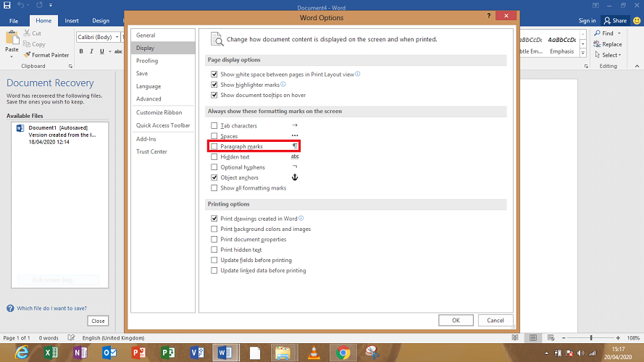
Task: Enable Spaces formatting mark
Action: 214,136
